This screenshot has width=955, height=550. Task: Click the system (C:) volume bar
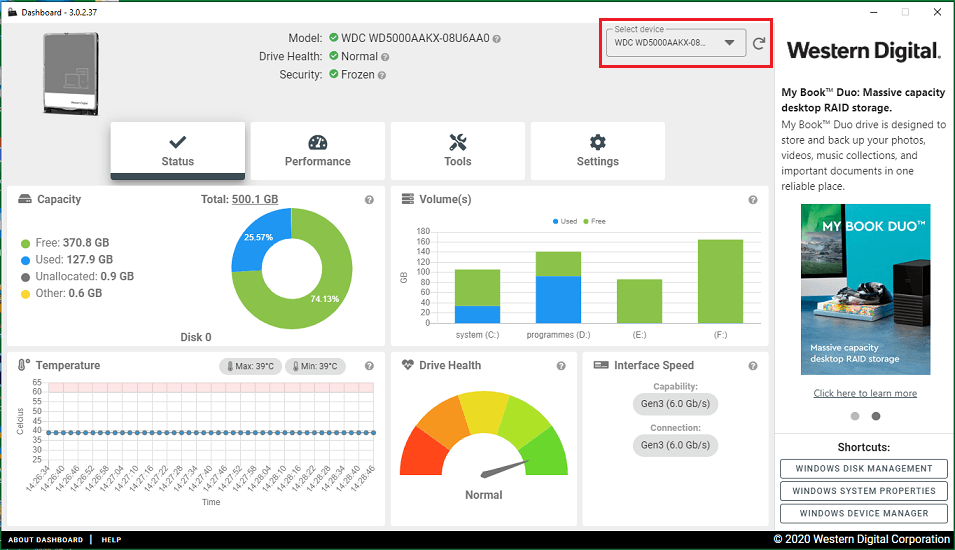478,296
